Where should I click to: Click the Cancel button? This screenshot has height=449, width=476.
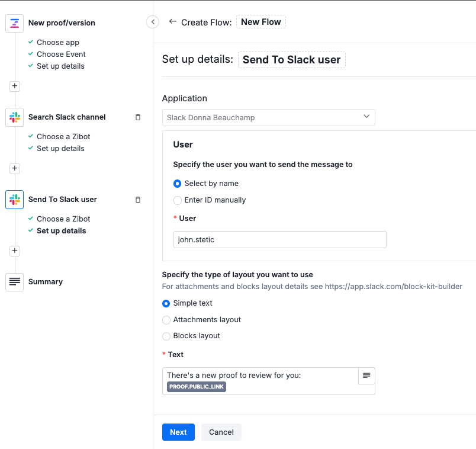tap(221, 432)
